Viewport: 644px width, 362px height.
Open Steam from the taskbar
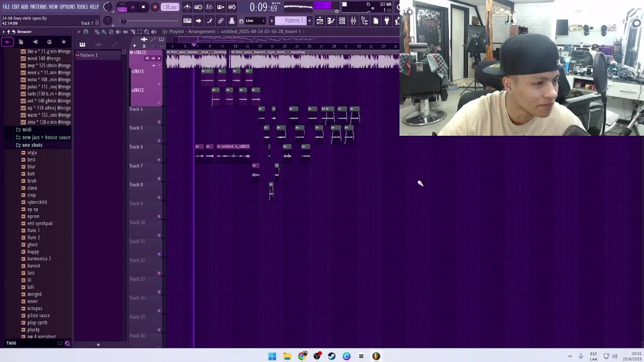[x=332, y=356]
